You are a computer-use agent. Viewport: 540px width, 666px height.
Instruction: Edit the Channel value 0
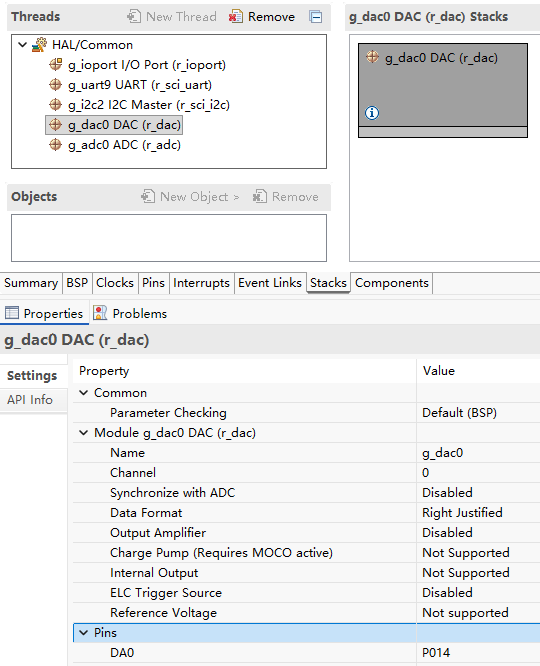click(478, 473)
